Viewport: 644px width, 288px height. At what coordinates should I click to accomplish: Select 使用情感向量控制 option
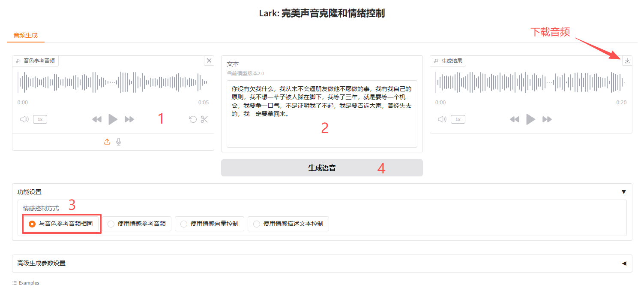(210, 224)
